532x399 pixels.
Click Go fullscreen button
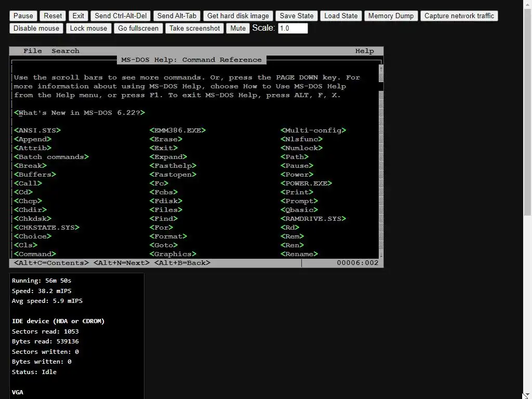138,28
